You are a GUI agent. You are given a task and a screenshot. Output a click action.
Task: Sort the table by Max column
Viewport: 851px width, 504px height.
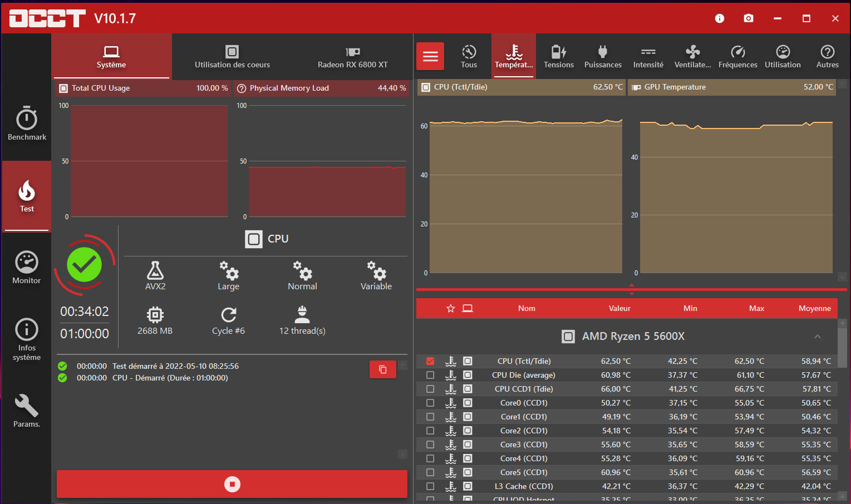coord(756,308)
